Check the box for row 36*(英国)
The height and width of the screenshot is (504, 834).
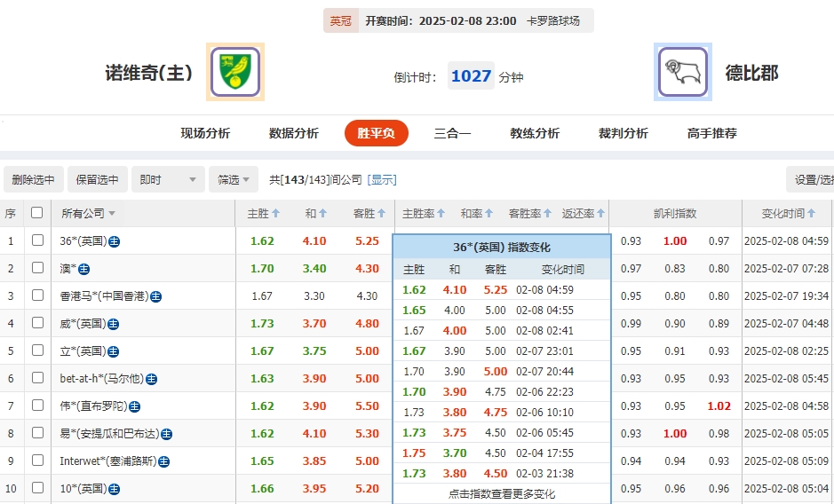[36, 240]
